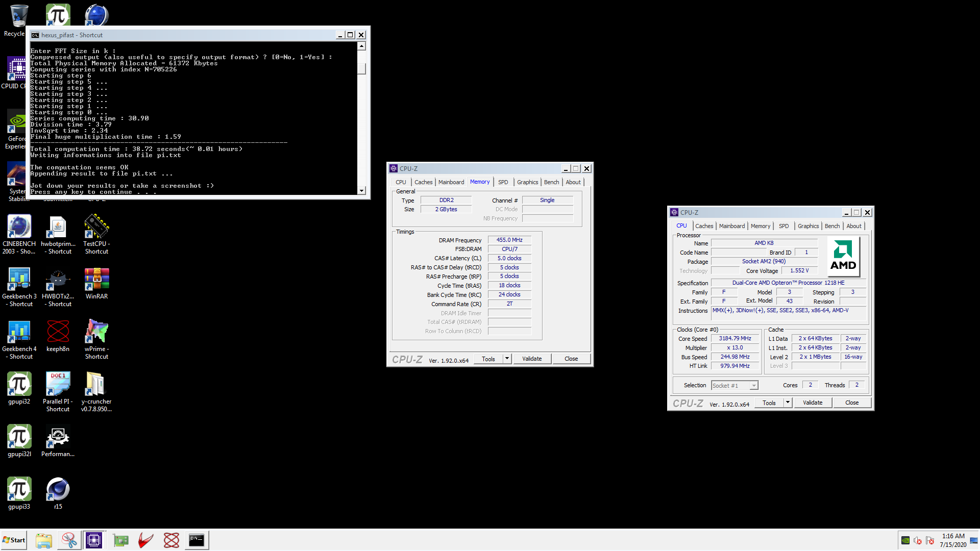
Task: Open Graphics tab in Memory CPU-Z window
Action: pyautogui.click(x=527, y=182)
